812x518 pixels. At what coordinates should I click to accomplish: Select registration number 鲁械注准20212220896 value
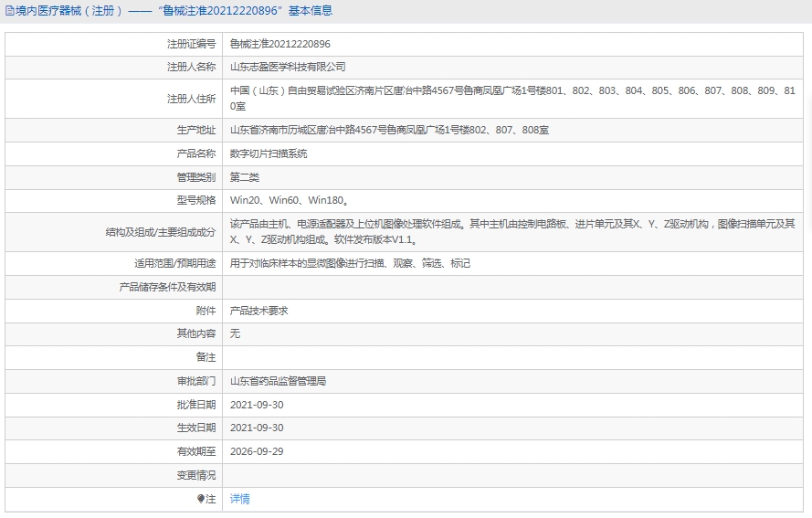[x=280, y=44]
